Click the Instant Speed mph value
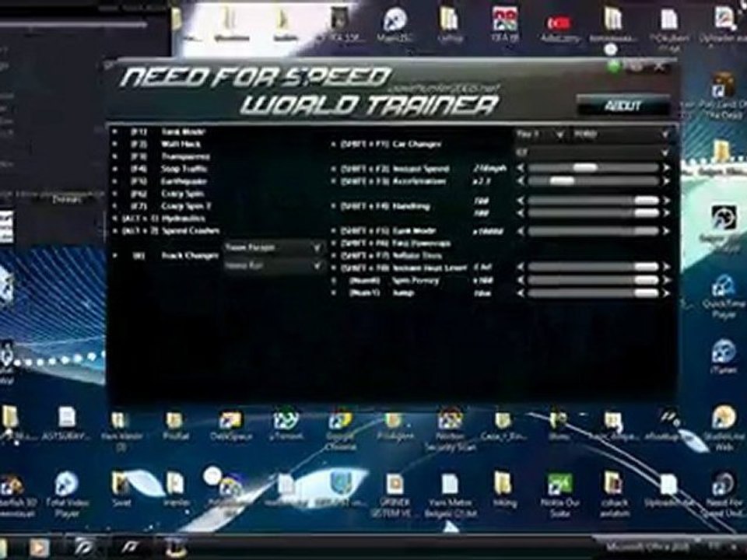 point(489,168)
